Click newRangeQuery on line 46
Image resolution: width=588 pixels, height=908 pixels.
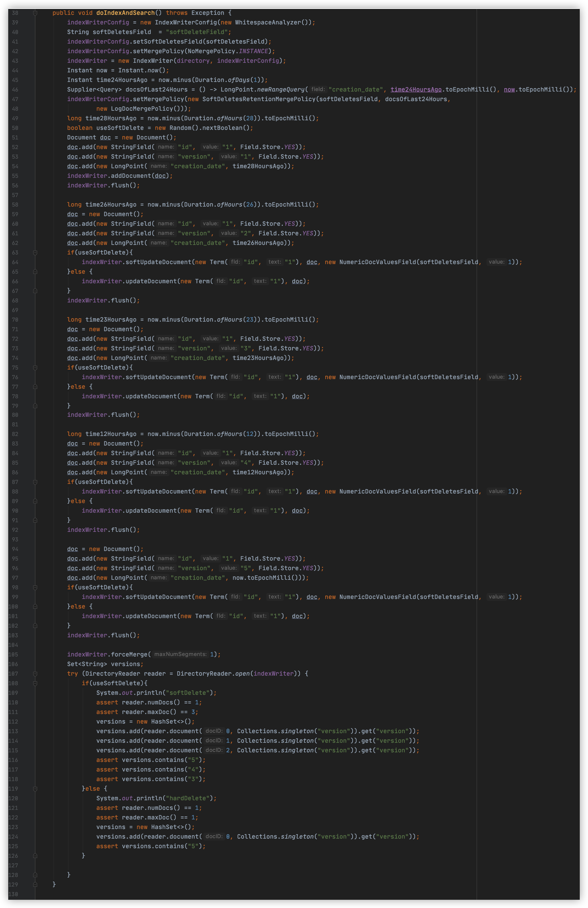(281, 89)
